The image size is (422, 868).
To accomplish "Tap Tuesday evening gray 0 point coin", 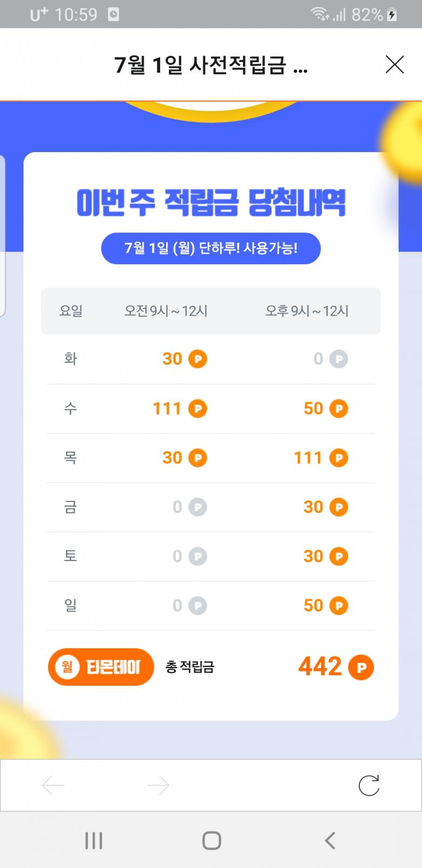I will (x=339, y=359).
